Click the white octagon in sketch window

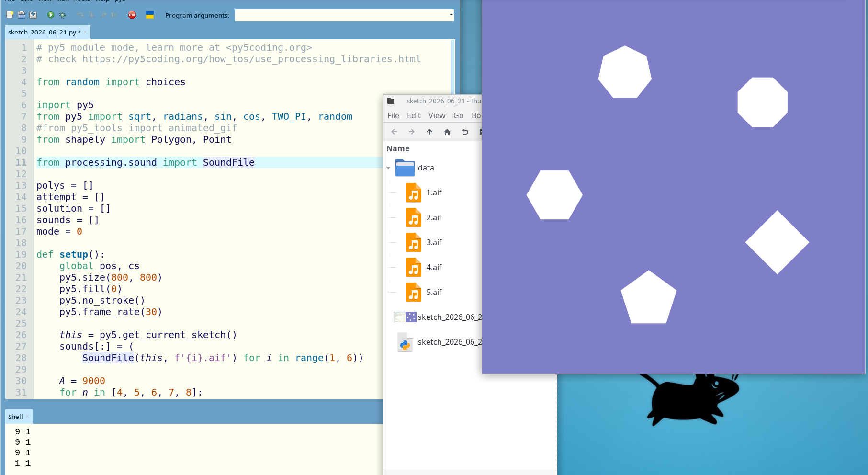762,102
